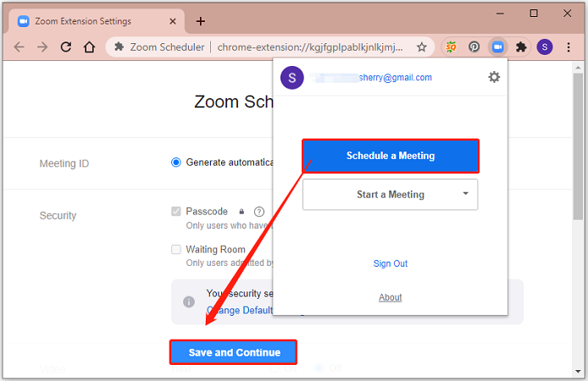This screenshot has height=381, width=588.
Task: Click the puzzle icon in the address bar
Action: (x=119, y=47)
